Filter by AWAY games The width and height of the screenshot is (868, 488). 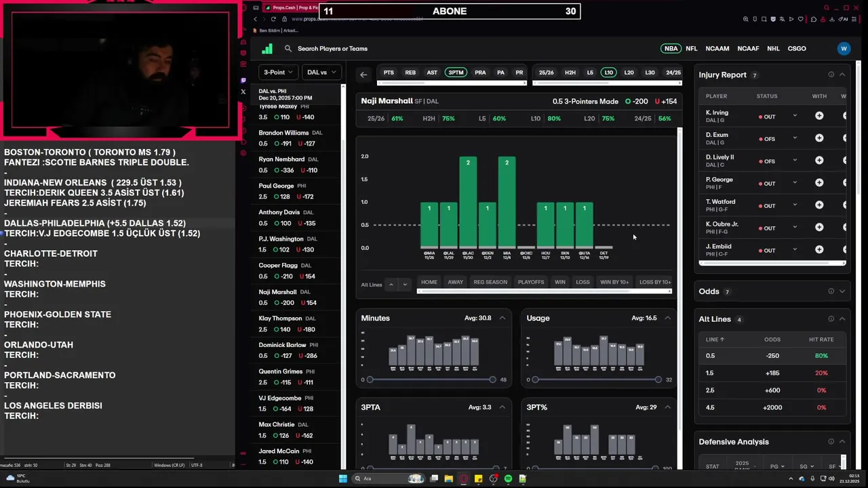point(456,282)
